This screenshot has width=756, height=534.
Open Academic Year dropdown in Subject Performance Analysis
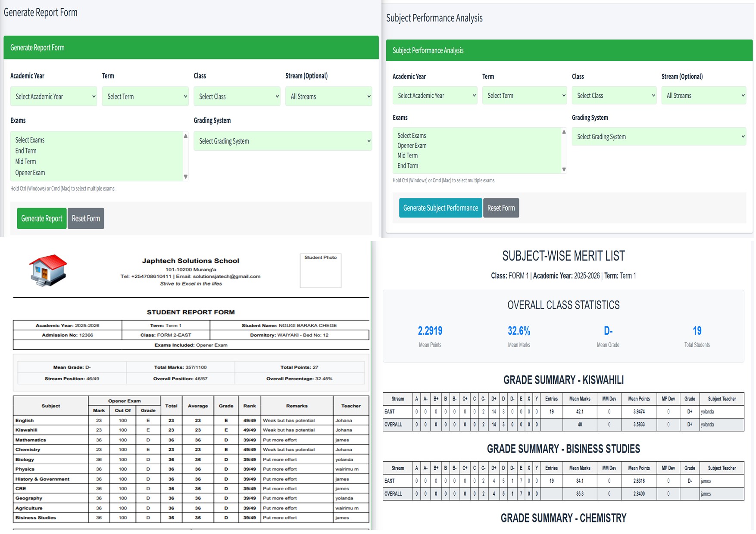point(434,96)
